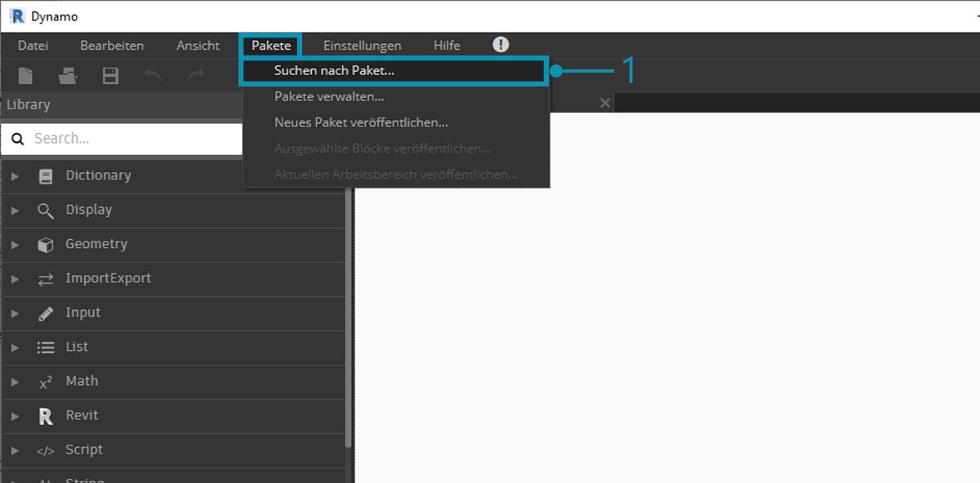Select the Math library label

[82, 381]
